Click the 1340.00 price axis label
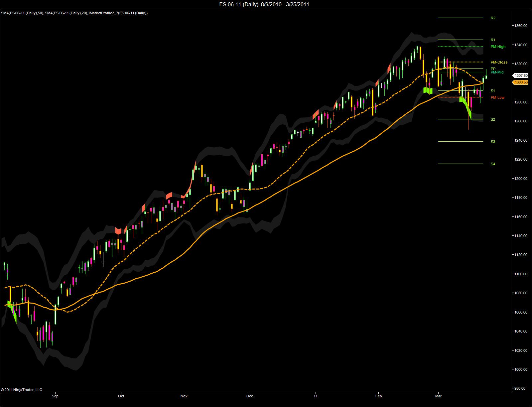Image resolution: width=532 pixels, height=407 pixels. (x=521, y=45)
